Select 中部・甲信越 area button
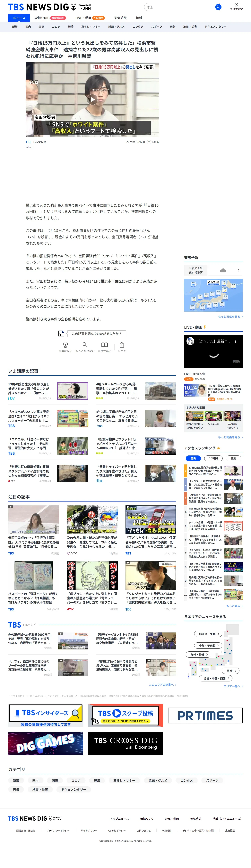Viewport: 251px width, 868px height. [208, 646]
